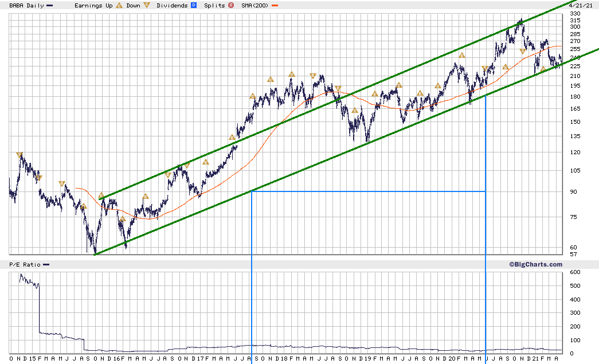
Task: Click the Earnings Up triangle legend icon
Action: click(119, 5)
